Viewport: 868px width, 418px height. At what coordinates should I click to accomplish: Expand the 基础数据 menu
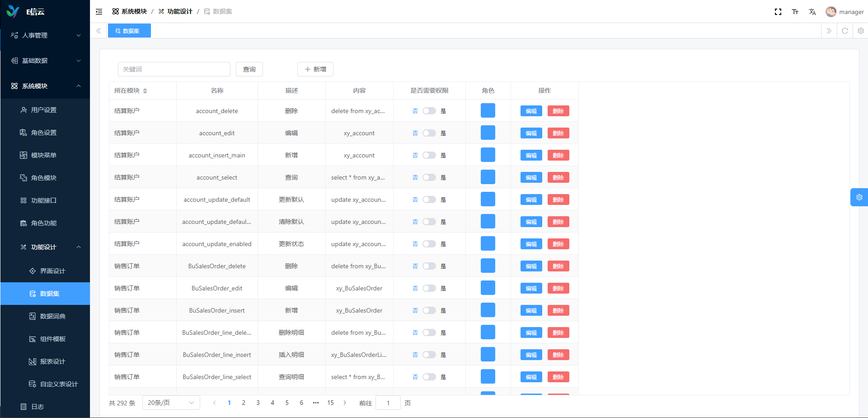[x=45, y=61]
